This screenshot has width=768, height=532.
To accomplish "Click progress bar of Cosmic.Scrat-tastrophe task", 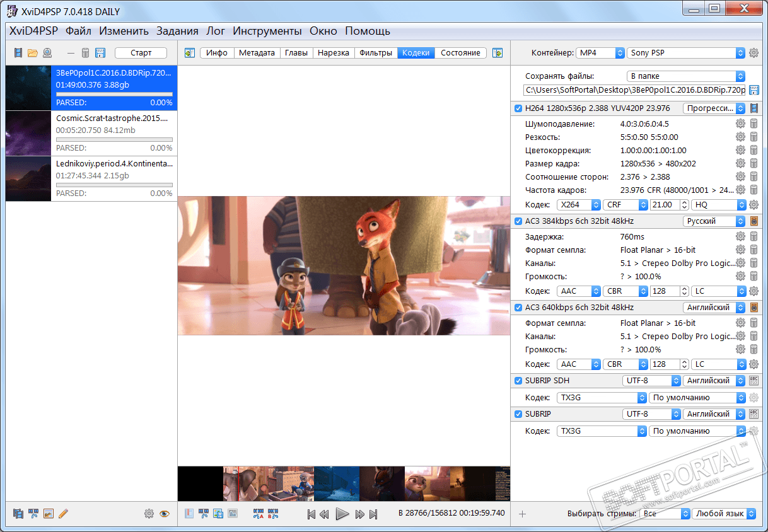I will tap(114, 139).
